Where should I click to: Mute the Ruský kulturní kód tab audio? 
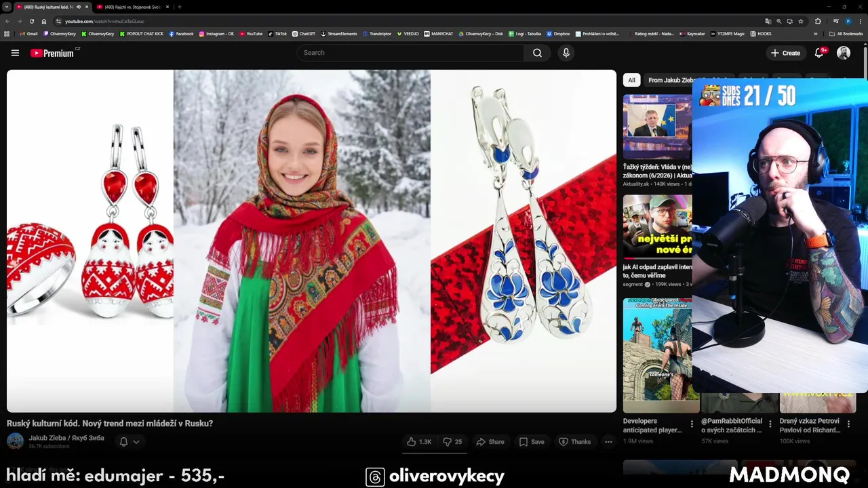79,7
